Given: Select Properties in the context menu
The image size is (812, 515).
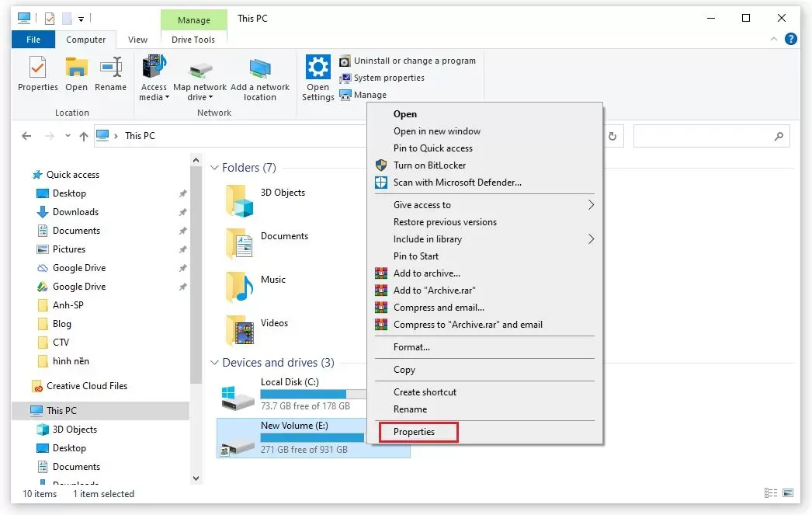Looking at the screenshot, I should tap(415, 432).
